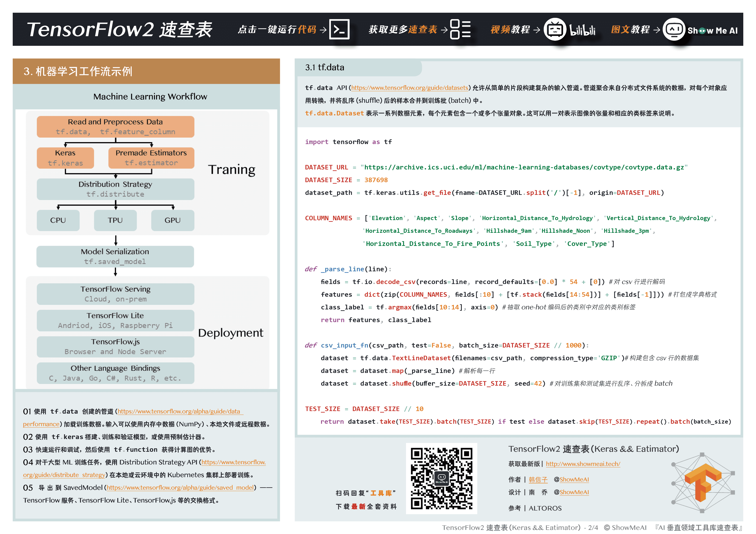Screen dimensions: 756x534
Task: Click the cheat sheet list icon
Action: tap(460, 30)
